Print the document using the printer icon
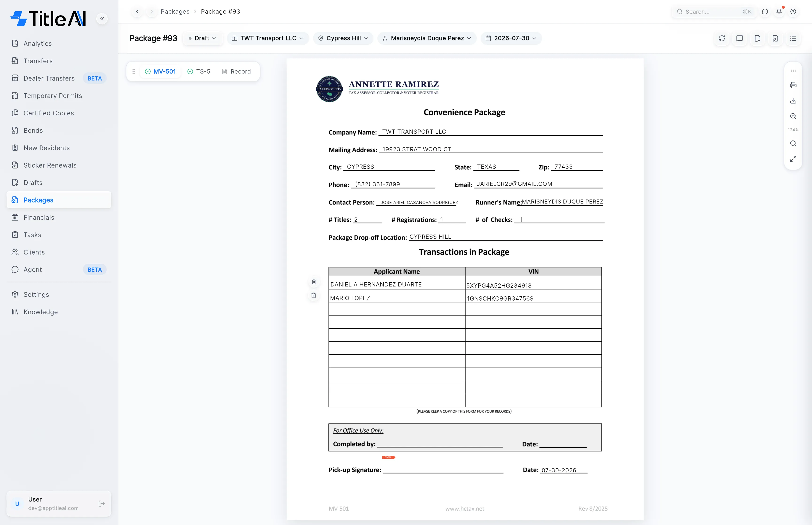Viewport: 812px width, 525px height. click(x=793, y=85)
